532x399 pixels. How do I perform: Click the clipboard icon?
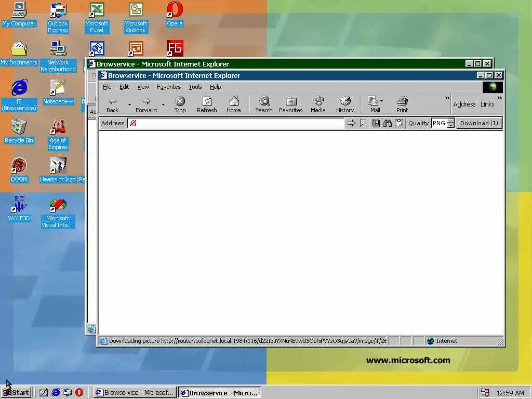tap(399, 123)
